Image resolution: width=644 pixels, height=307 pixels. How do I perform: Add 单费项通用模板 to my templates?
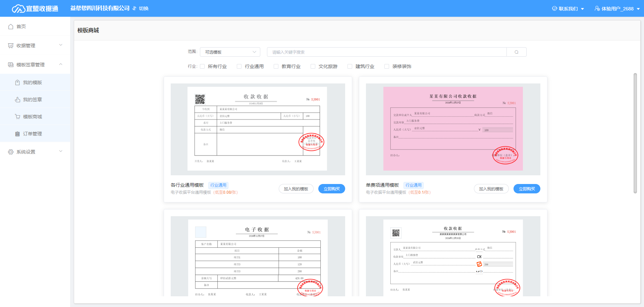point(491,189)
